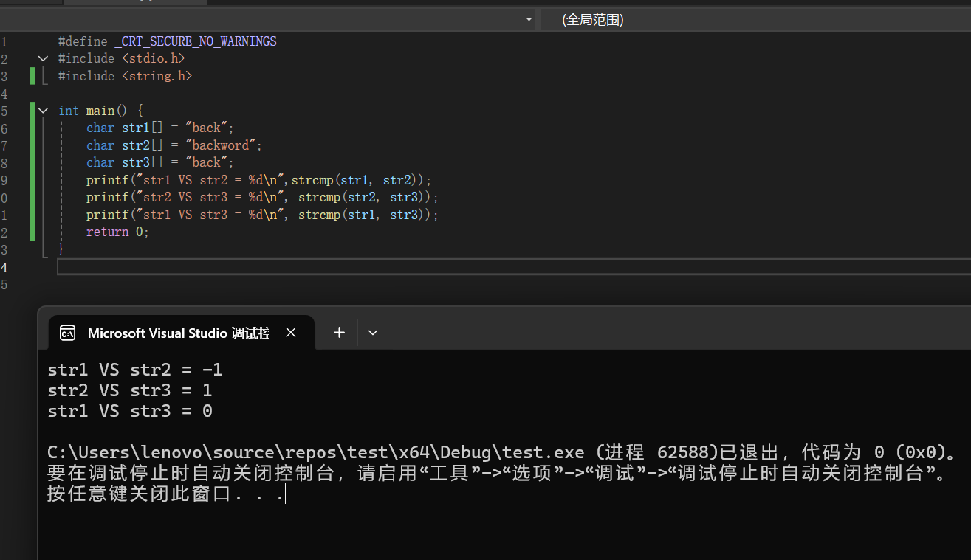971x560 pixels.
Task: Click console output line str2 VS str3
Action: coord(130,390)
